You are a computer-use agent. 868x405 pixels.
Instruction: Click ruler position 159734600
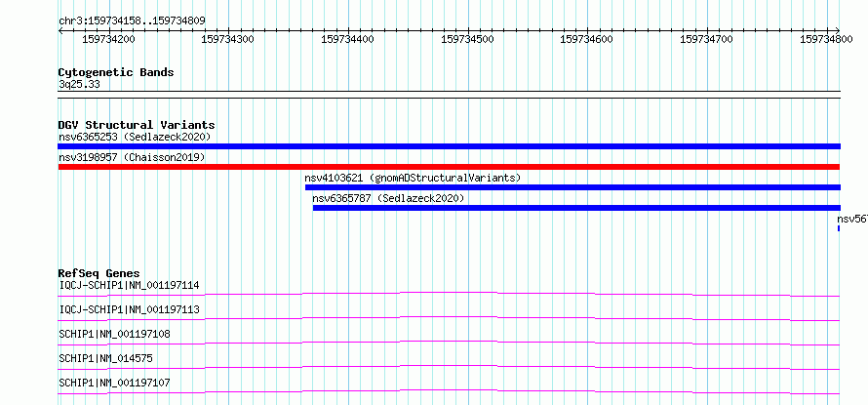[587, 39]
